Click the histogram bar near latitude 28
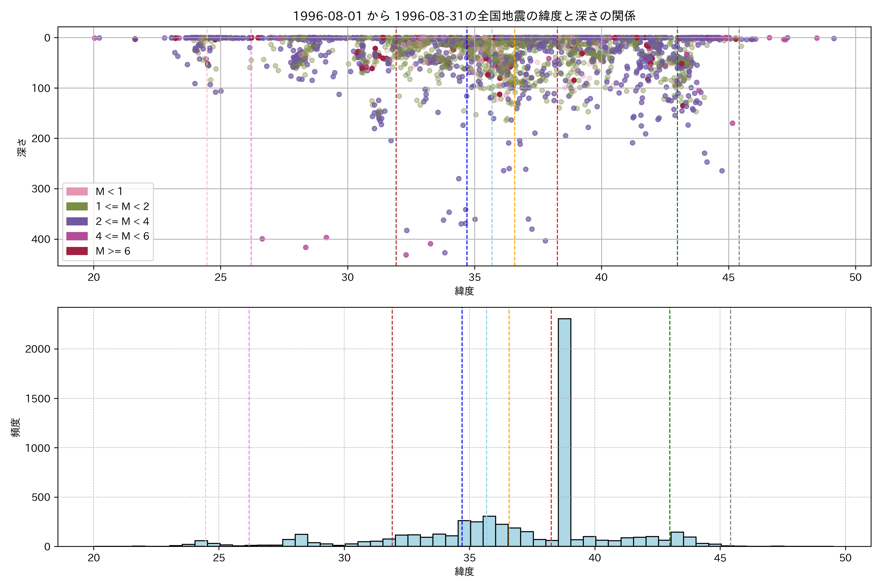Screen dimensions: 882x588 [x=301, y=540]
